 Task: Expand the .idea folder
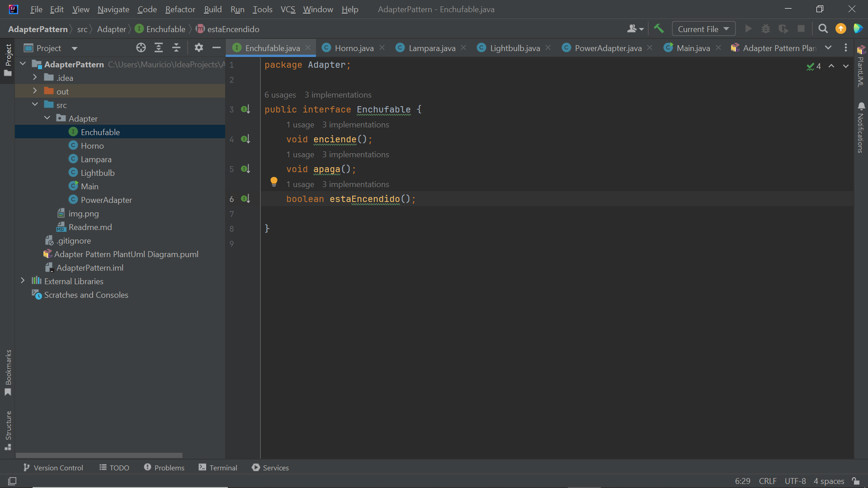(x=35, y=77)
